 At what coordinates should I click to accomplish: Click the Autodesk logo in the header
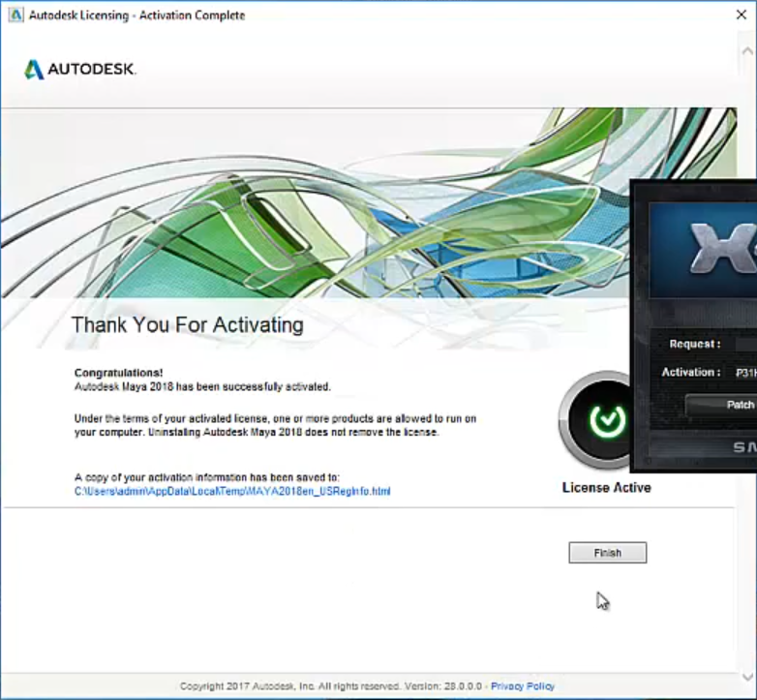click(x=80, y=70)
